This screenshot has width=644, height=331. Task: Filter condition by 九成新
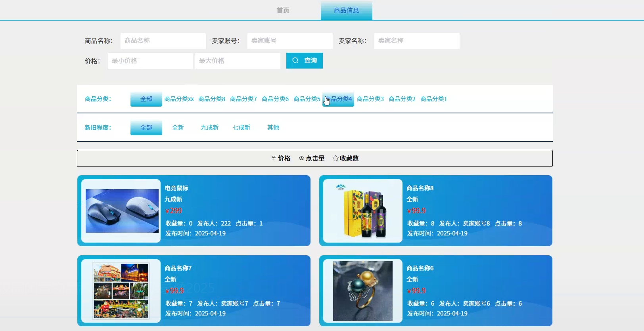(x=210, y=128)
